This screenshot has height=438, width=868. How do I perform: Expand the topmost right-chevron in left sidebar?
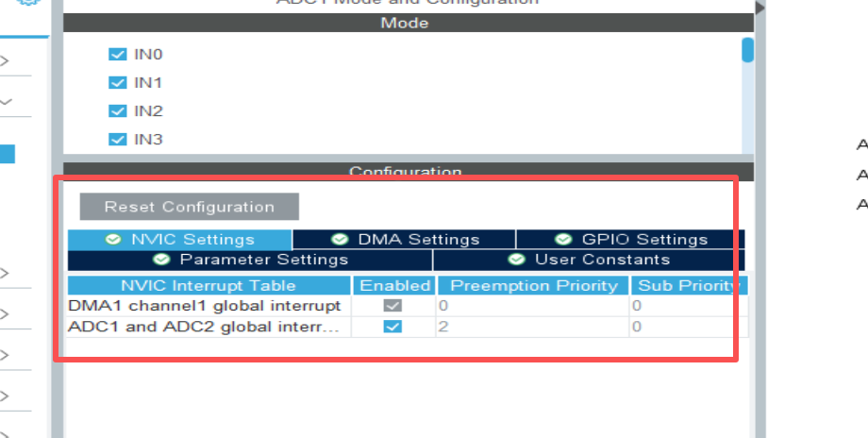click(5, 61)
